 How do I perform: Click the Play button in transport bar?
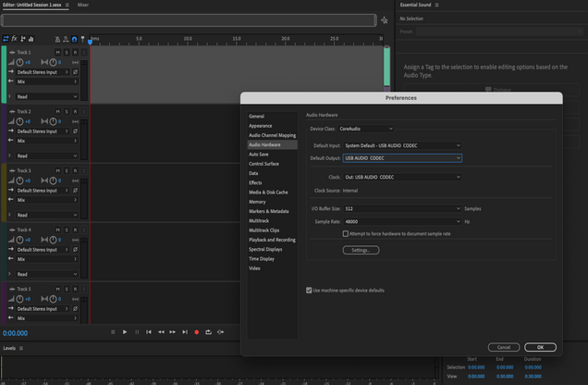point(125,332)
